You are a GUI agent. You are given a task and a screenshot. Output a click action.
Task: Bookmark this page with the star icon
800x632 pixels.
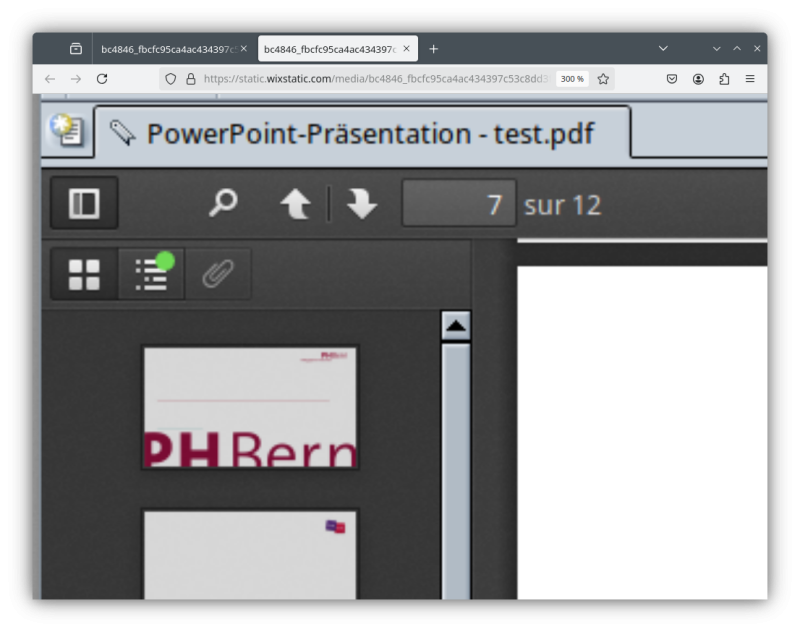[x=603, y=79]
